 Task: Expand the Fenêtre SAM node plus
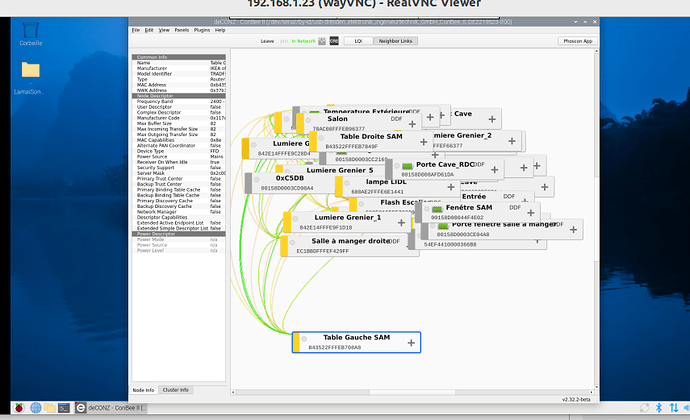tap(531, 213)
